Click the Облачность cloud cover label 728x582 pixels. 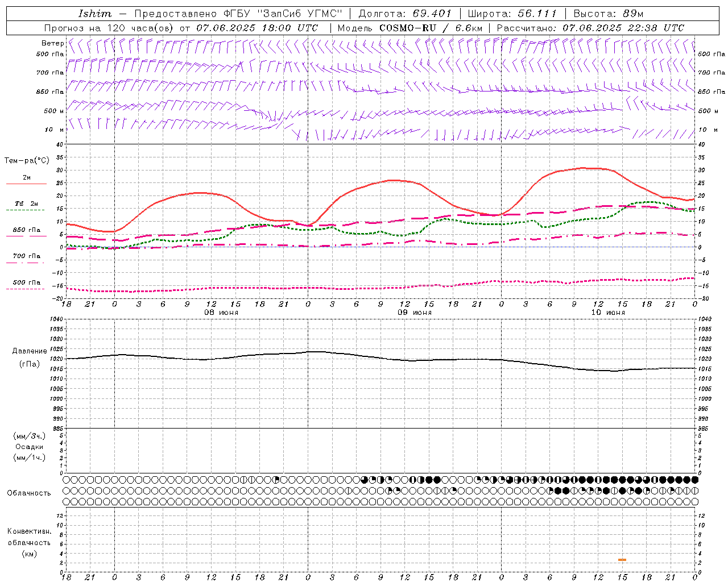coord(29,493)
